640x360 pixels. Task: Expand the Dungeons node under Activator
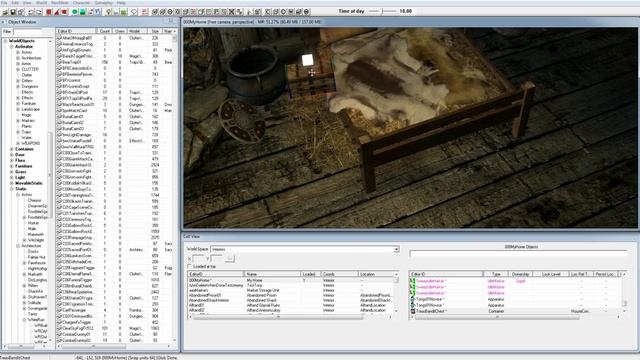(x=18, y=87)
